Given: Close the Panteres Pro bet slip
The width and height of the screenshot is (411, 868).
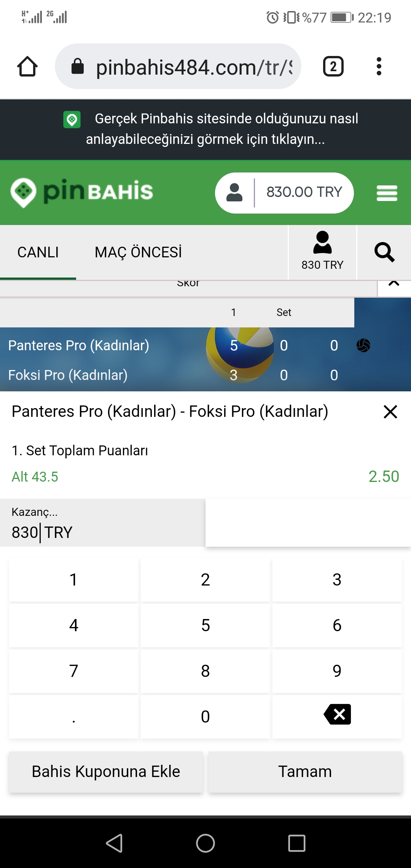Looking at the screenshot, I should pyautogui.click(x=390, y=412).
